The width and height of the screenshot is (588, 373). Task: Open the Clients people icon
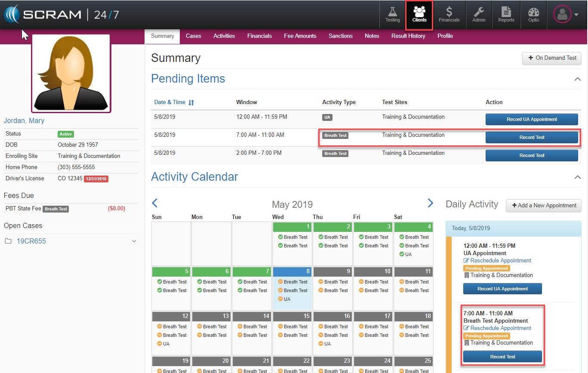419,15
